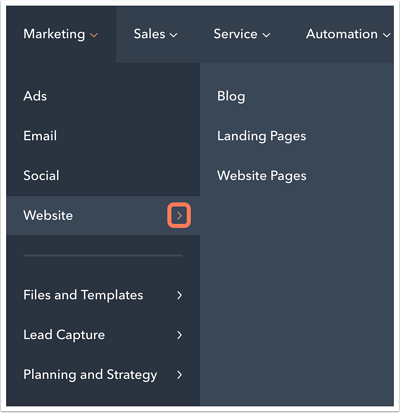Screen dimensions: 400x413
Task: Open the Sales dropdown menu
Action: (x=156, y=34)
